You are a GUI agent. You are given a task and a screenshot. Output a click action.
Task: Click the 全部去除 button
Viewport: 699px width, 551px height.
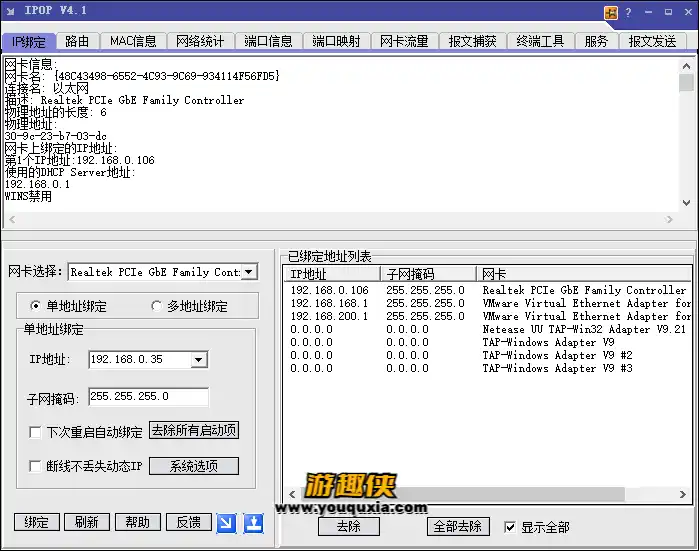point(458,526)
